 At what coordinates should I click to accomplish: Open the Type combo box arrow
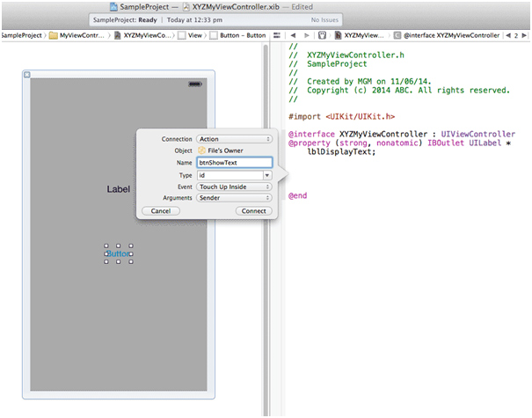[267, 175]
